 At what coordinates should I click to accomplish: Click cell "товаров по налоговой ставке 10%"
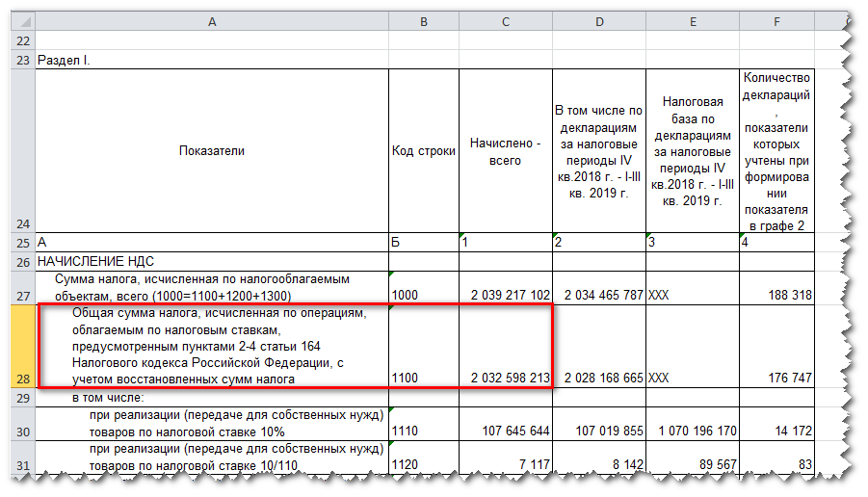[212, 424]
